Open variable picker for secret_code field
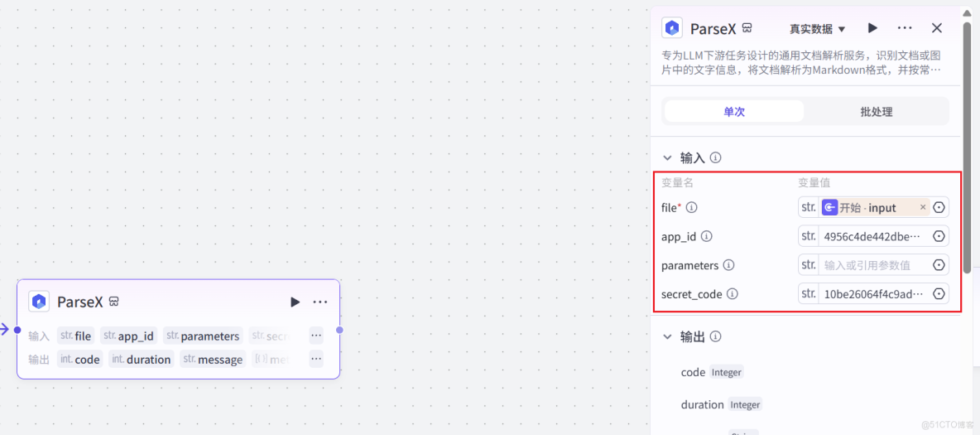980x435 pixels. [x=939, y=293]
